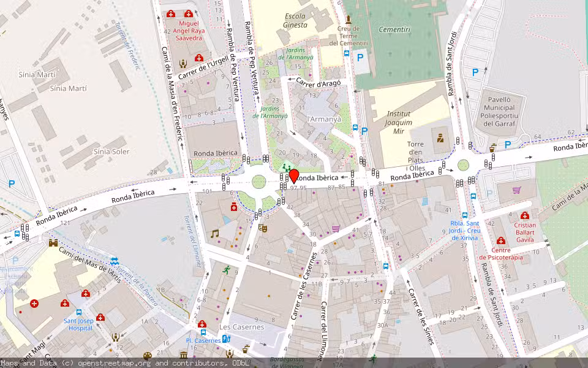
Task: Click the red icon above Centre de Psicoteràpia
Action: pyautogui.click(x=500, y=240)
